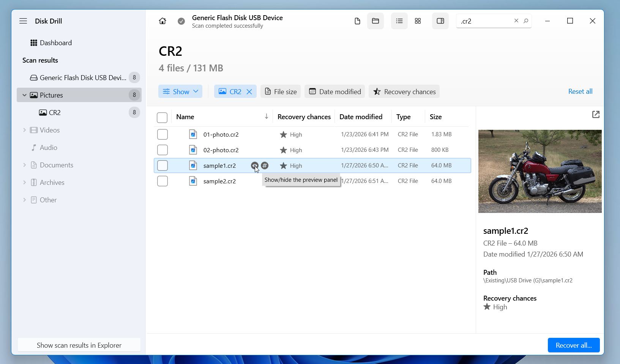Switch to grid view of files
The image size is (620, 364).
pyautogui.click(x=418, y=21)
